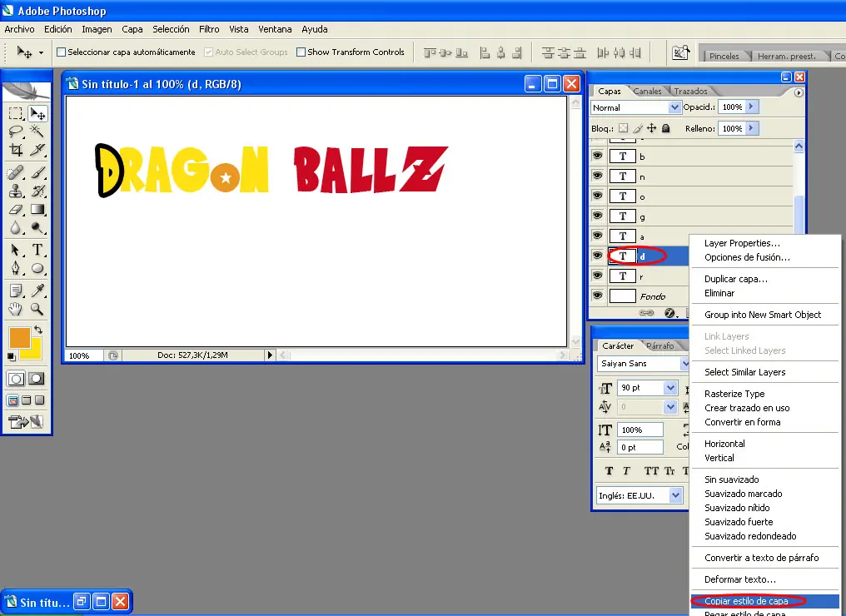Enable Show Transform Controls checkbox
This screenshot has height=616, width=846.
tap(301, 52)
